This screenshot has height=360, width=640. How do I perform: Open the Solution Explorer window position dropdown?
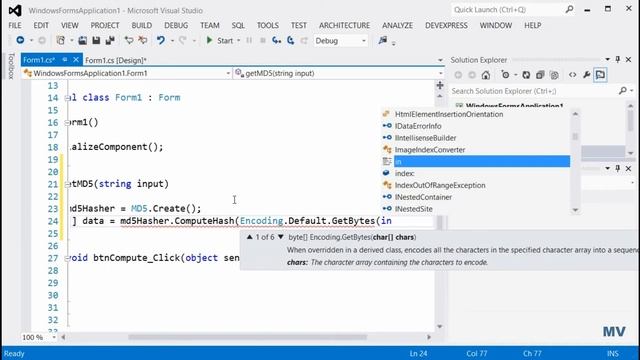point(607,60)
